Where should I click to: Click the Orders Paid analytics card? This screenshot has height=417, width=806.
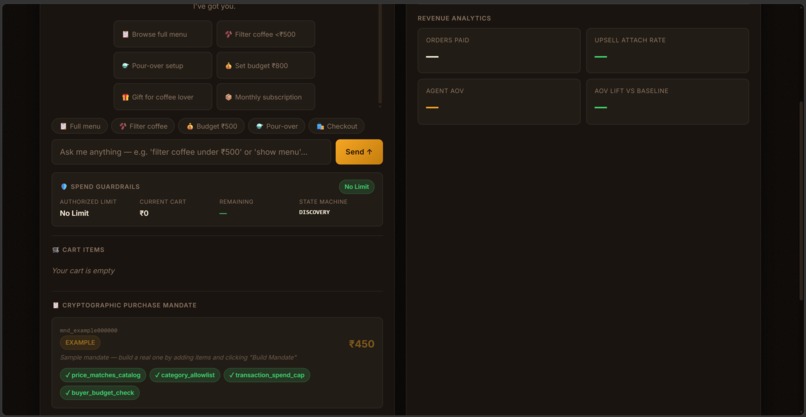pos(499,50)
